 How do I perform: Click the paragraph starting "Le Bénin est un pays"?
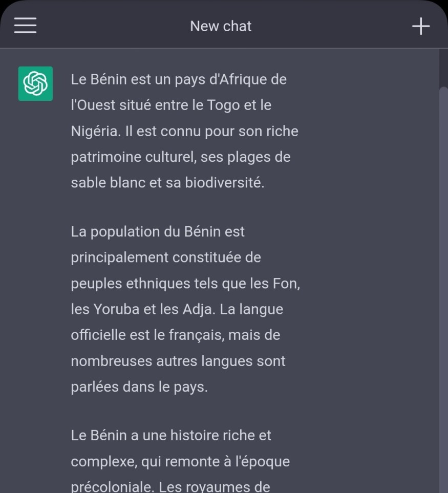click(x=184, y=131)
